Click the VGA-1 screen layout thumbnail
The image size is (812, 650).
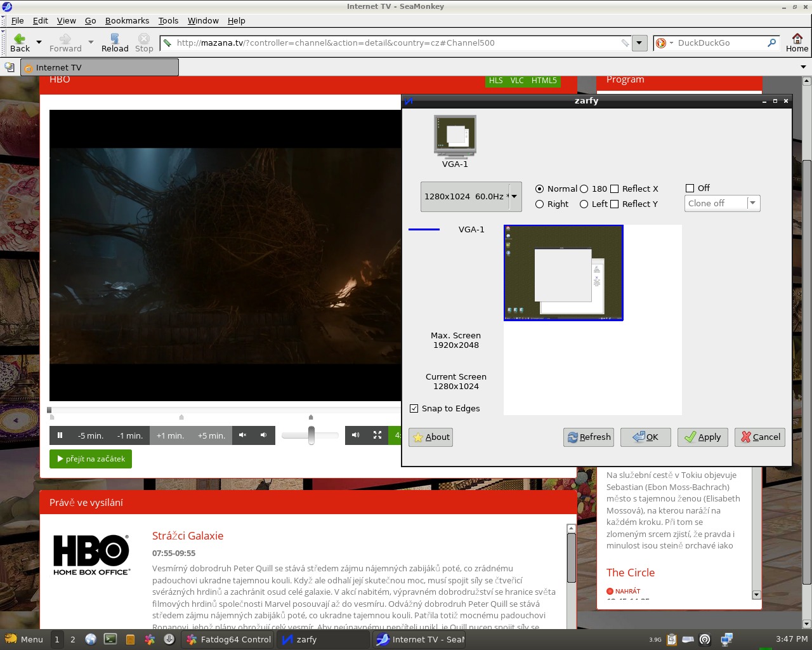(x=563, y=273)
